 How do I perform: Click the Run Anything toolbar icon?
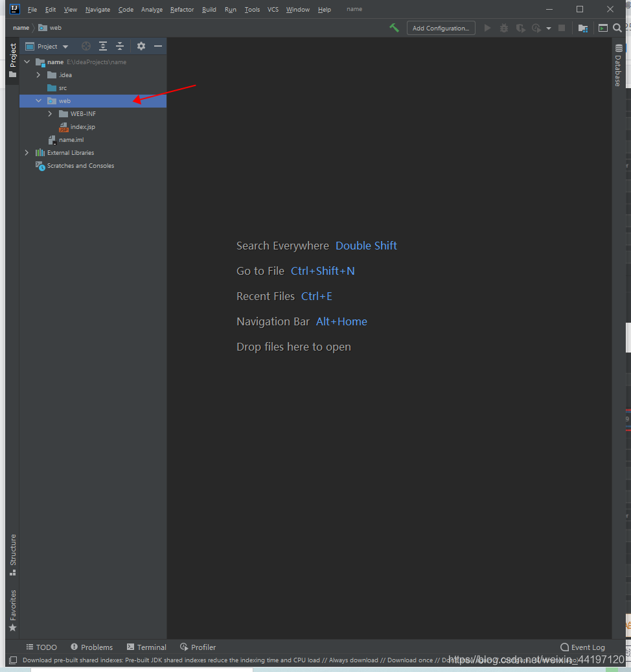(603, 28)
